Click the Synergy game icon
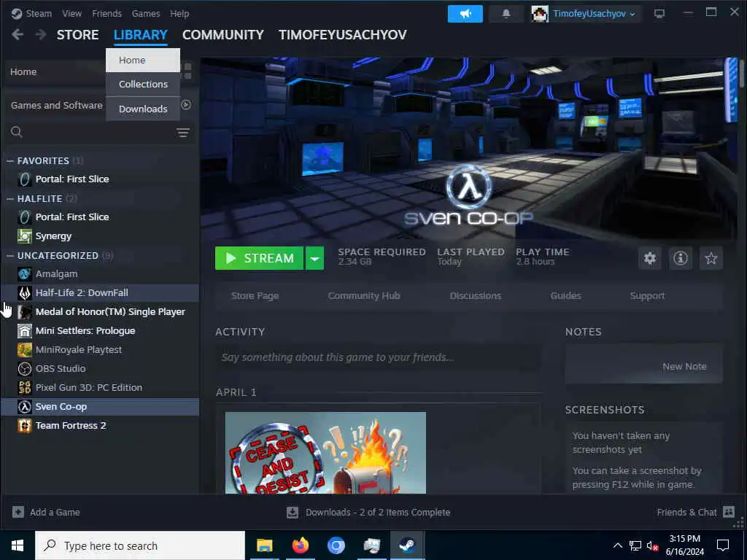The width and height of the screenshot is (747, 560). coord(25,236)
